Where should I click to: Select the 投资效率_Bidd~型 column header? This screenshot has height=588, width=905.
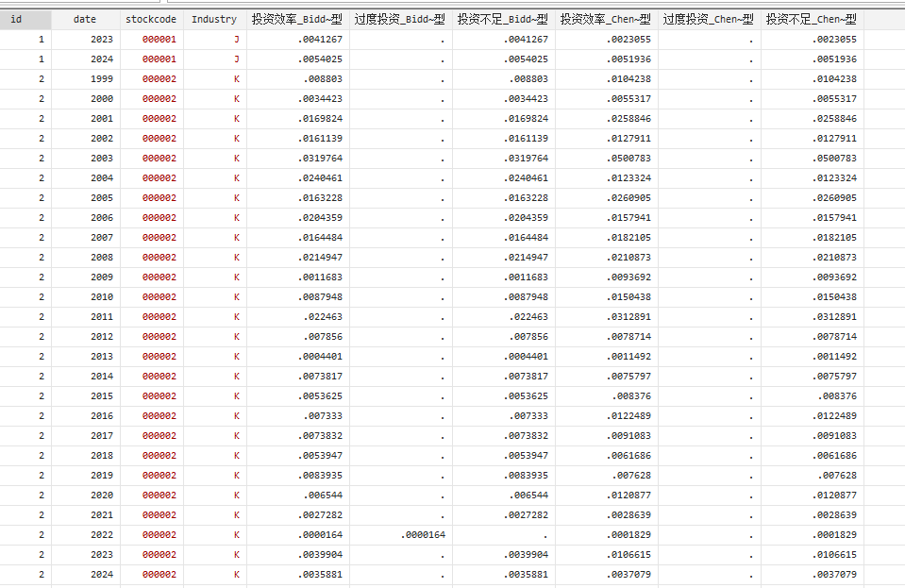(298, 20)
